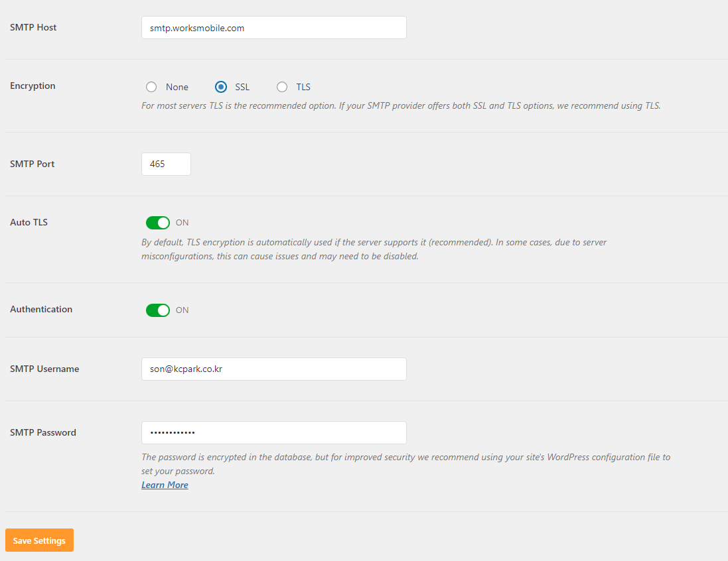
Task: Select the None encryption radio button
Action: point(151,87)
